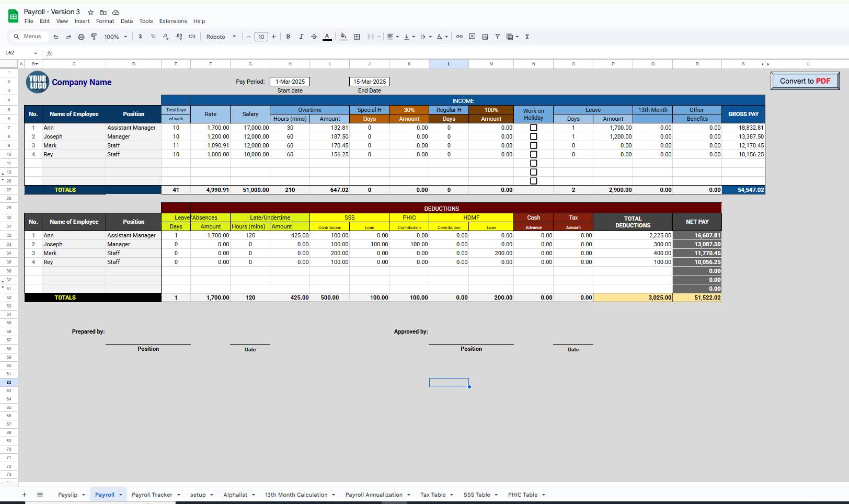Open the Format menu
The width and height of the screenshot is (849, 504).
pyautogui.click(x=105, y=21)
